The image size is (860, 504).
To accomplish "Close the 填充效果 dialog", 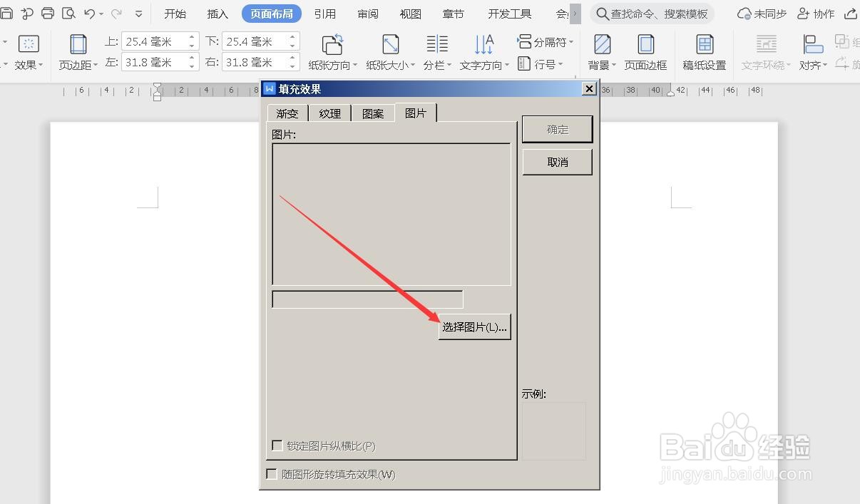I will pos(589,89).
